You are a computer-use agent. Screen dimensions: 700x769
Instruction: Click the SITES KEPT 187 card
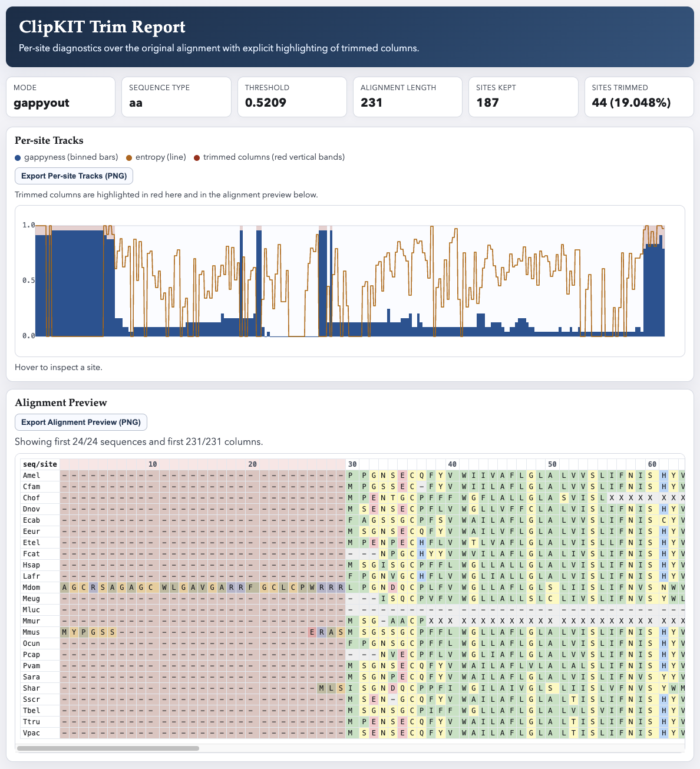point(523,97)
